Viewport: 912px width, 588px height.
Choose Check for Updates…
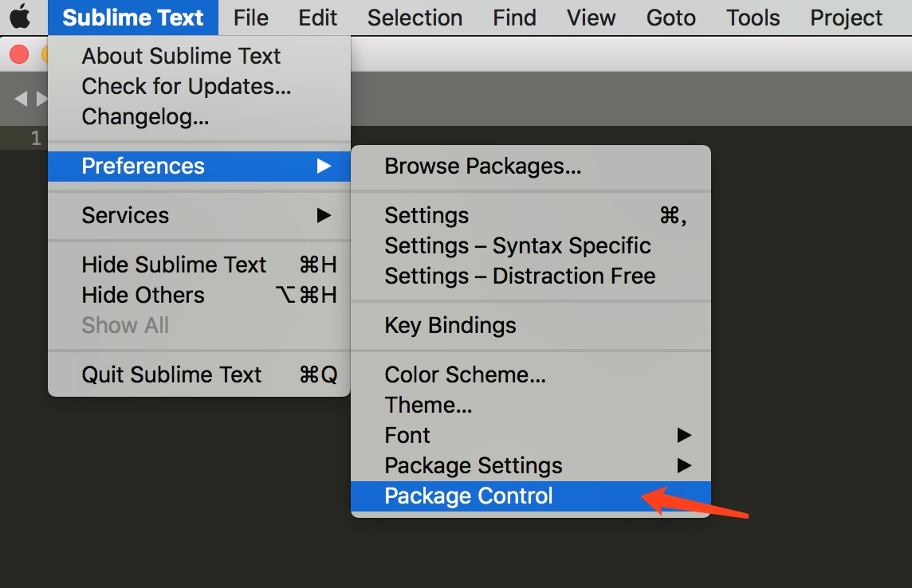click(x=199, y=86)
